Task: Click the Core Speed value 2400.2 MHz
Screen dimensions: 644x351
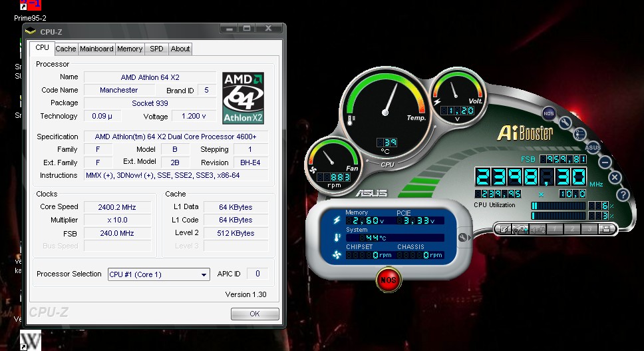Action: click(117, 207)
